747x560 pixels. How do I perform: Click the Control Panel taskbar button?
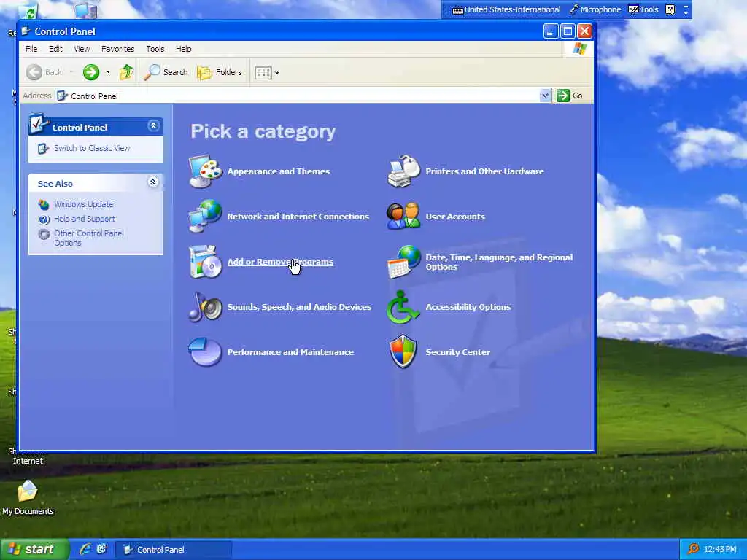[x=174, y=550]
